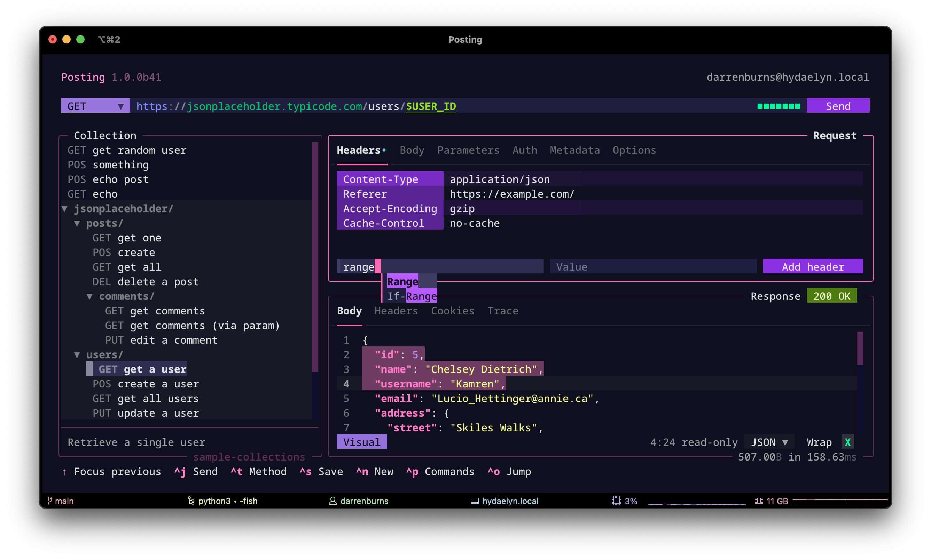
Task: Click the darrenburns user icon in status bar
Action: [x=332, y=501]
